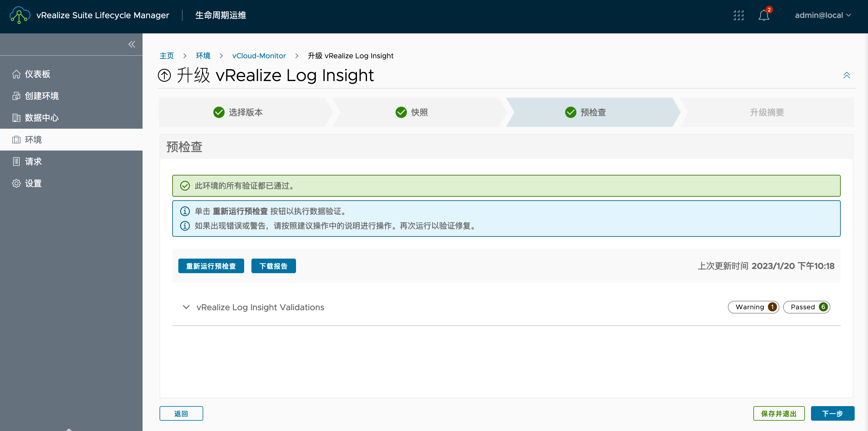Click the icon beside 创建环境
868x431 pixels.
tap(16, 96)
